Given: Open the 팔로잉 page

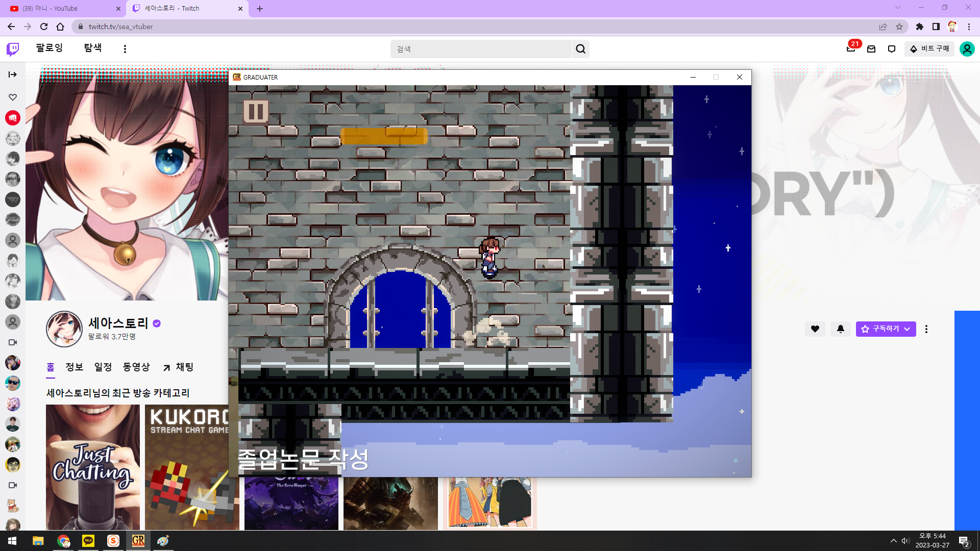Looking at the screenshot, I should [49, 48].
